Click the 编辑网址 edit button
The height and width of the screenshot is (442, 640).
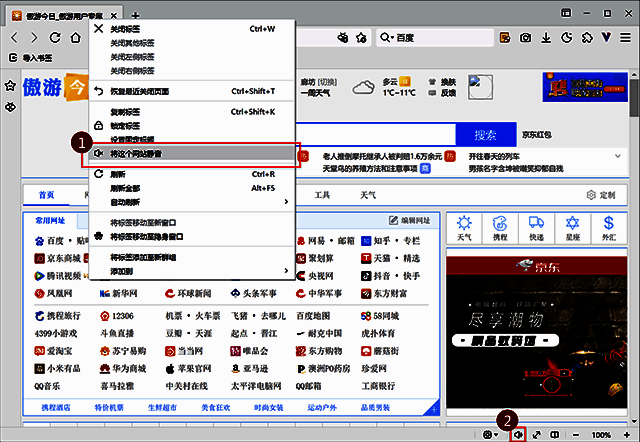409,220
